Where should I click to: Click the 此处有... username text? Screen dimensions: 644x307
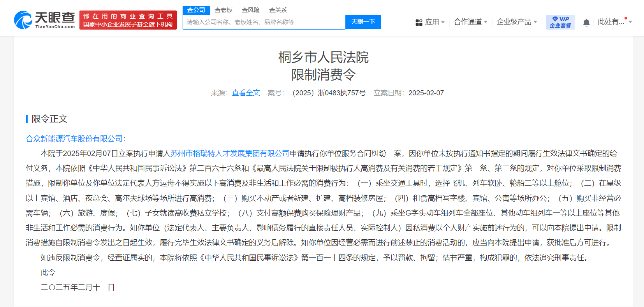(611, 22)
